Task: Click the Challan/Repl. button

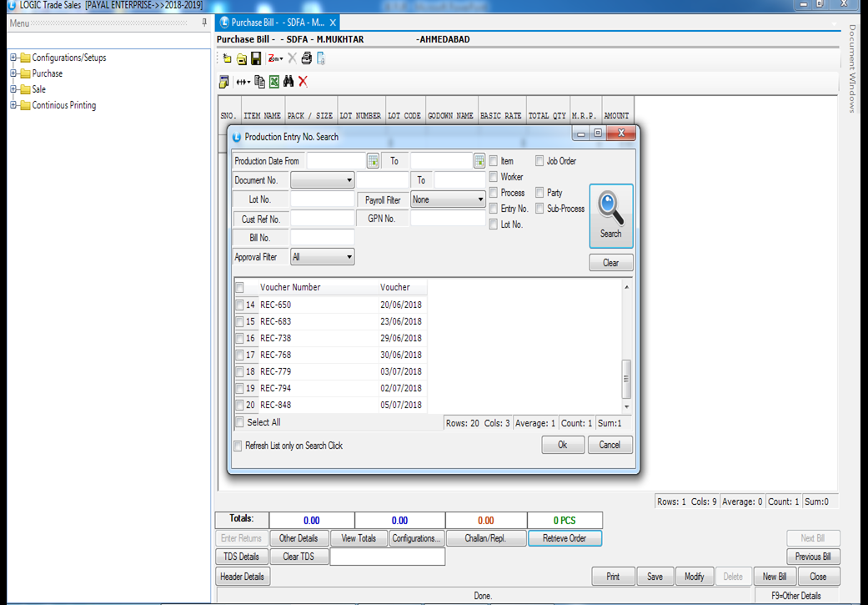Action: [485, 538]
